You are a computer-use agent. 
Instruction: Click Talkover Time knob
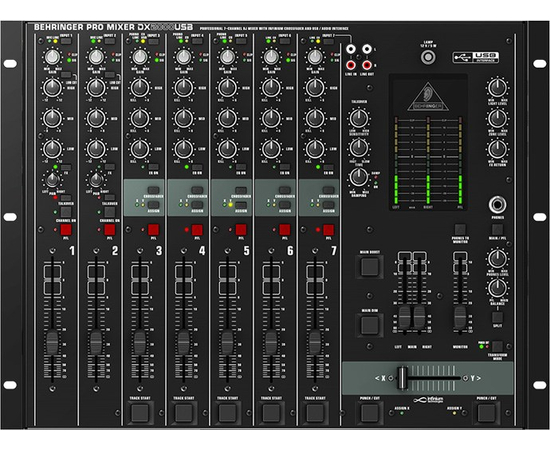[x=358, y=148]
